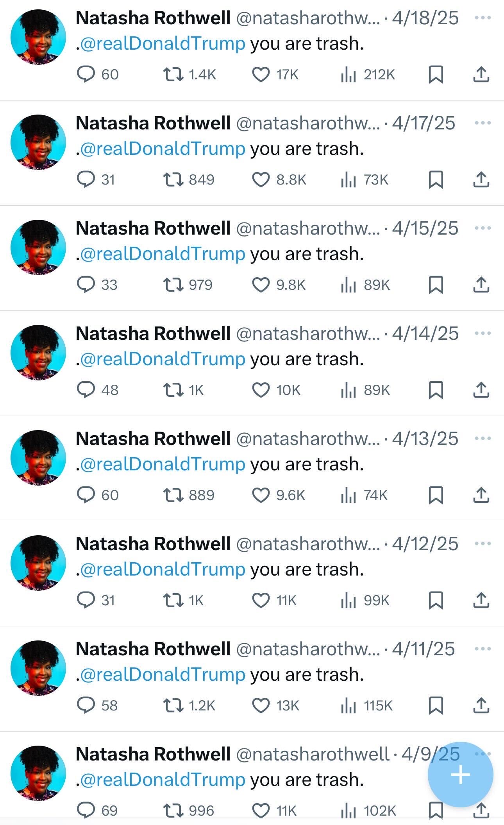Expand more options for the 4/11/25 tweet
Image resolution: width=504 pixels, height=825 pixels.
point(483,649)
